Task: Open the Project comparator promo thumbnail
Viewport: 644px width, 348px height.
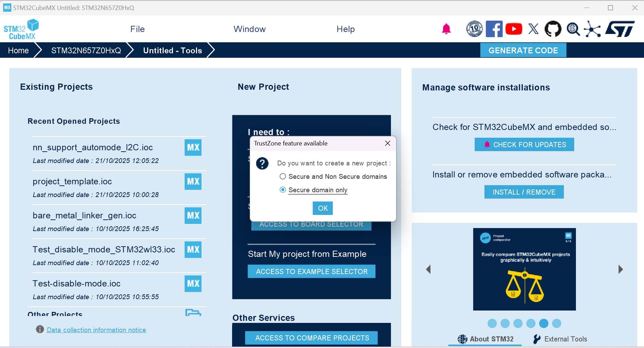Action: coord(524,269)
